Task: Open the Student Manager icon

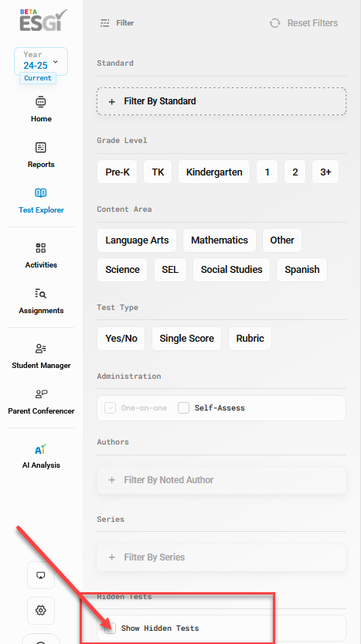Action: (41, 348)
